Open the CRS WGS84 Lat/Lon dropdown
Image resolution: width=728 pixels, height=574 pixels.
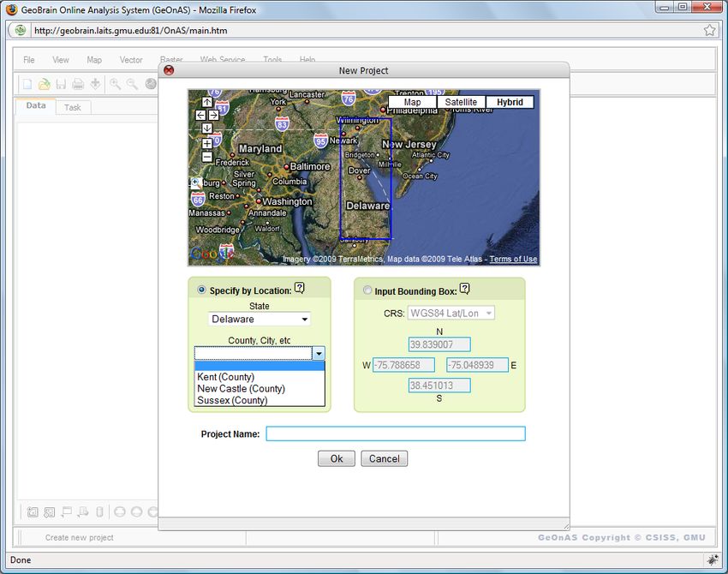(x=451, y=313)
